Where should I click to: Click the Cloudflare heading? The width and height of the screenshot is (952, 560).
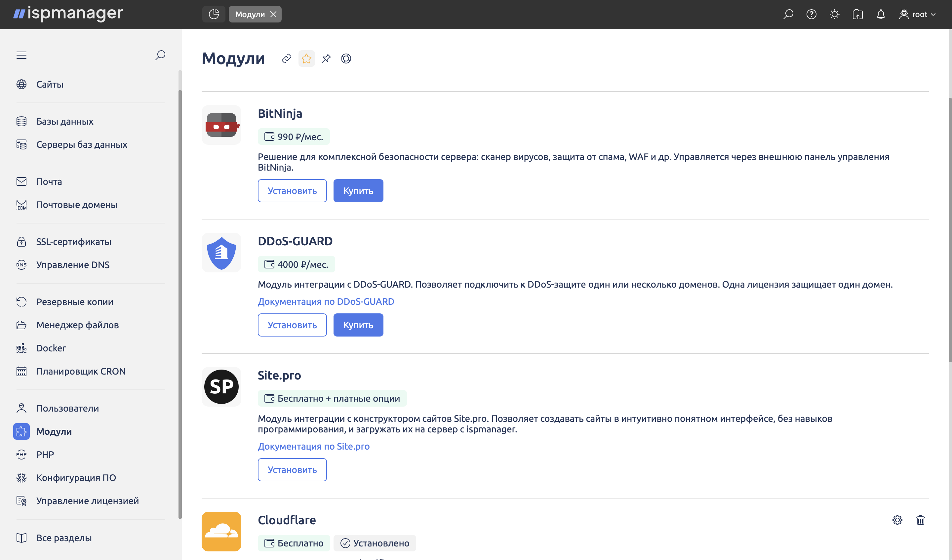(x=287, y=520)
